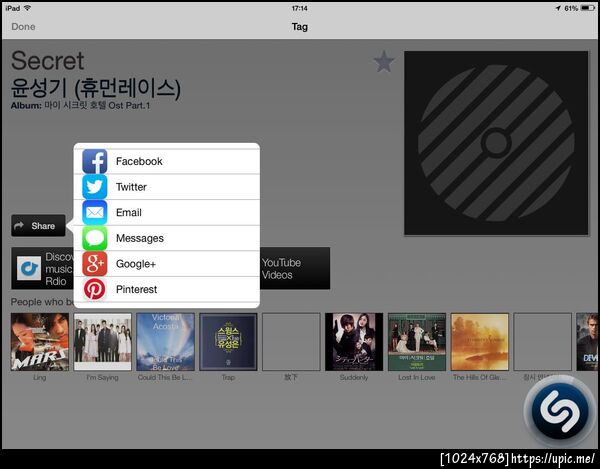Viewport: 600px width, 469px height.
Task: Tap the Rdio logo icon
Action: click(29, 268)
